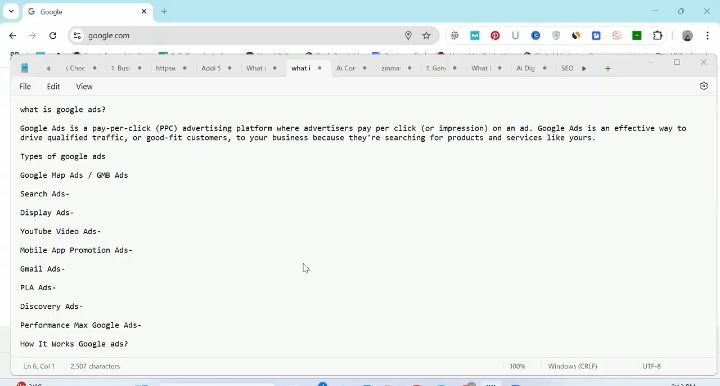Screen dimensions: 720x386
Task: Click '2,507 characters' in status bar
Action: click(x=95, y=366)
